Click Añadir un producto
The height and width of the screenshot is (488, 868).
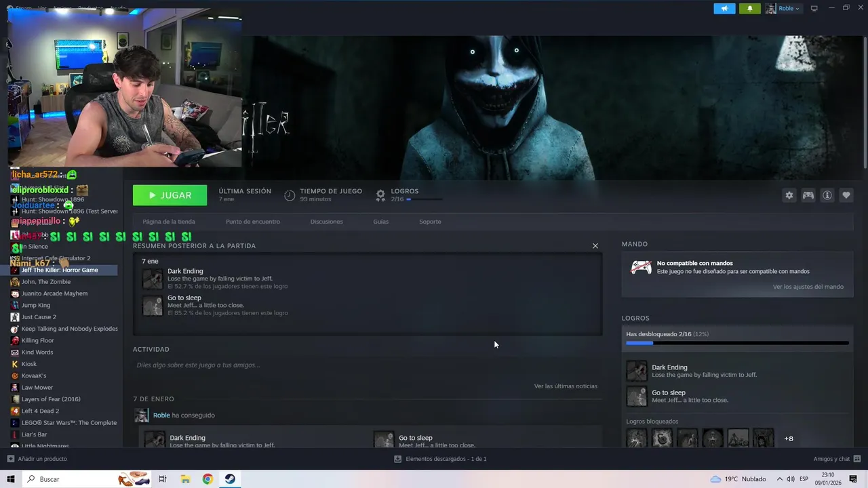[43, 459]
